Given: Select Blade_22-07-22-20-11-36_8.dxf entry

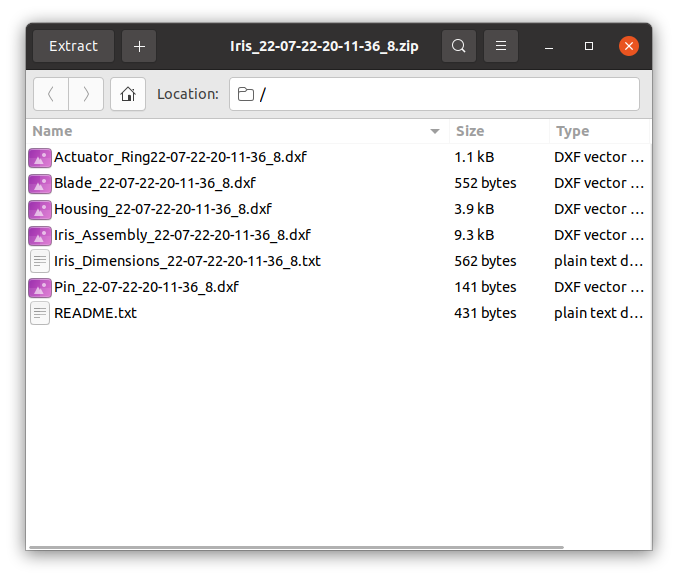Looking at the screenshot, I should tap(339, 183).
